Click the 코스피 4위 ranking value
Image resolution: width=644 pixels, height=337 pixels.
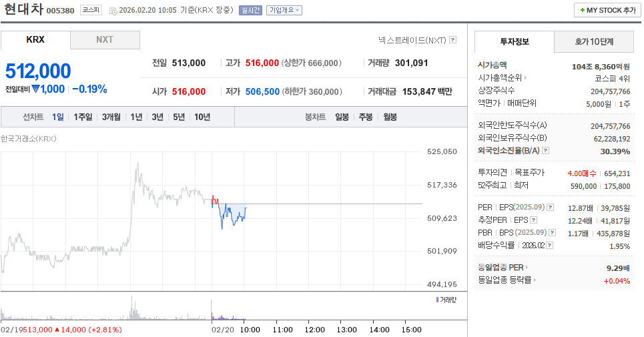(613, 79)
